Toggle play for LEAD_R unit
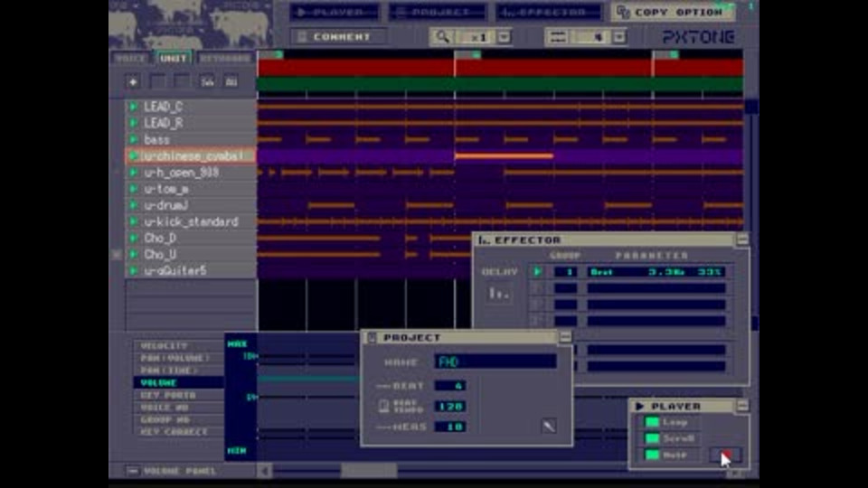This screenshot has width=868, height=488. click(134, 123)
